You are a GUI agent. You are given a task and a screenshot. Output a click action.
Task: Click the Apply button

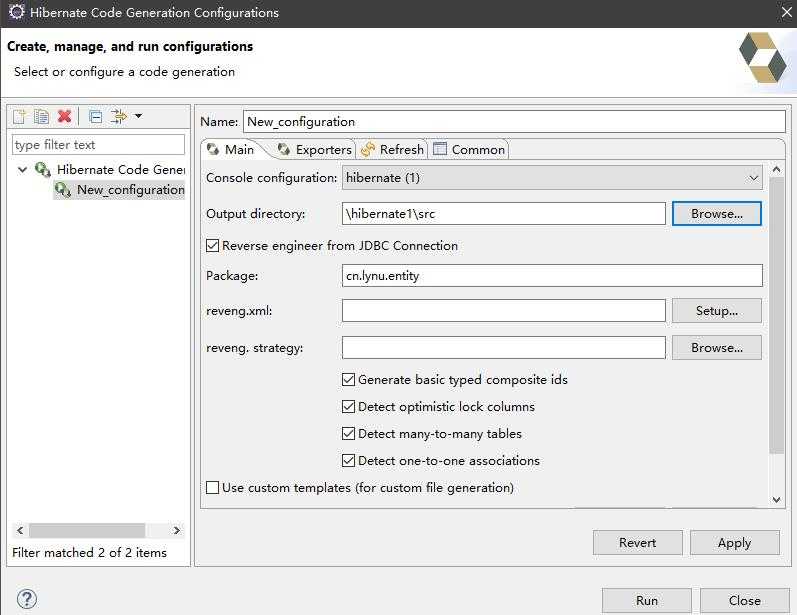pos(734,543)
